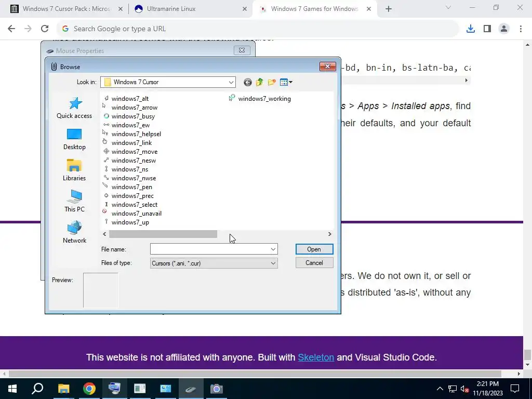
Task: Click the file list horizontal scrollbar thumb
Action: coord(163,234)
